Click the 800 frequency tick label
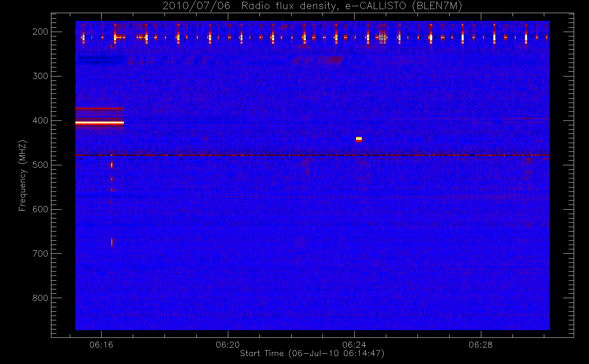 [x=40, y=298]
